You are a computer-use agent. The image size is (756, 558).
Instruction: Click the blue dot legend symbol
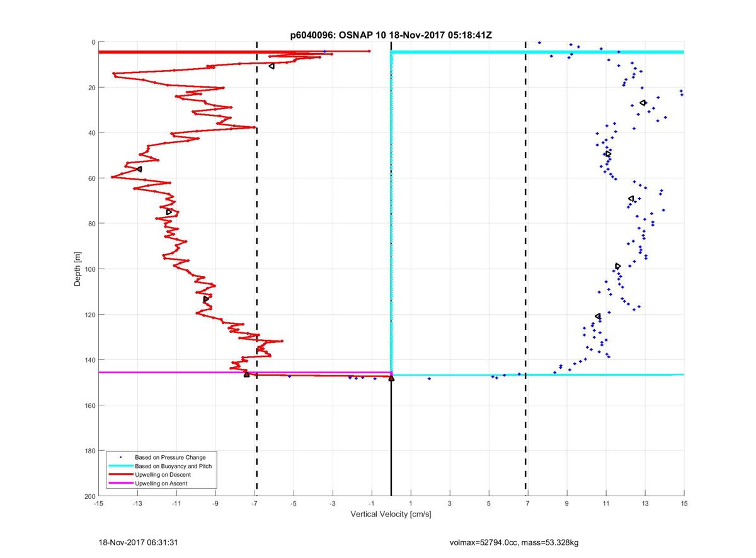pyautogui.click(x=120, y=456)
